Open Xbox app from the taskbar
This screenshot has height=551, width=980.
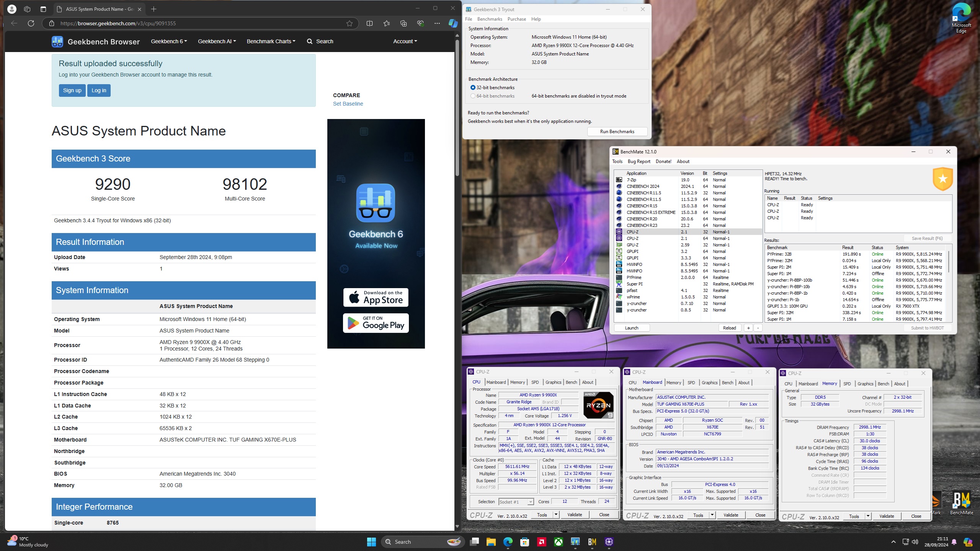pos(559,542)
